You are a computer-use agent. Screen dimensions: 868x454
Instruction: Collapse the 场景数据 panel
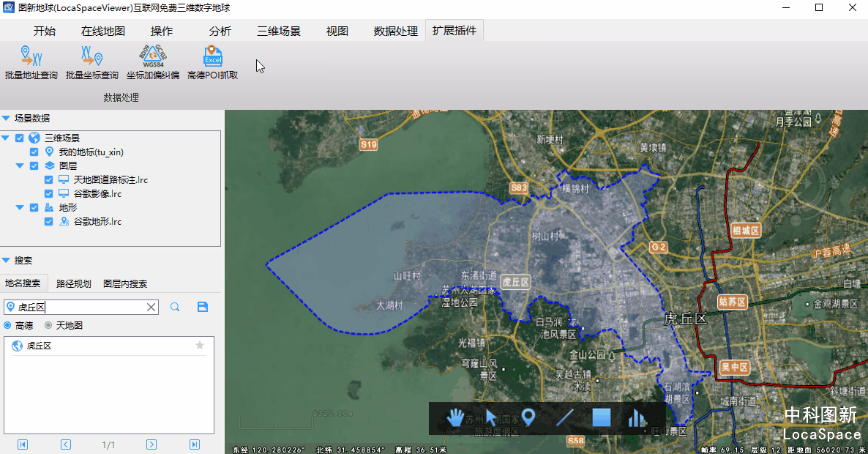point(6,118)
